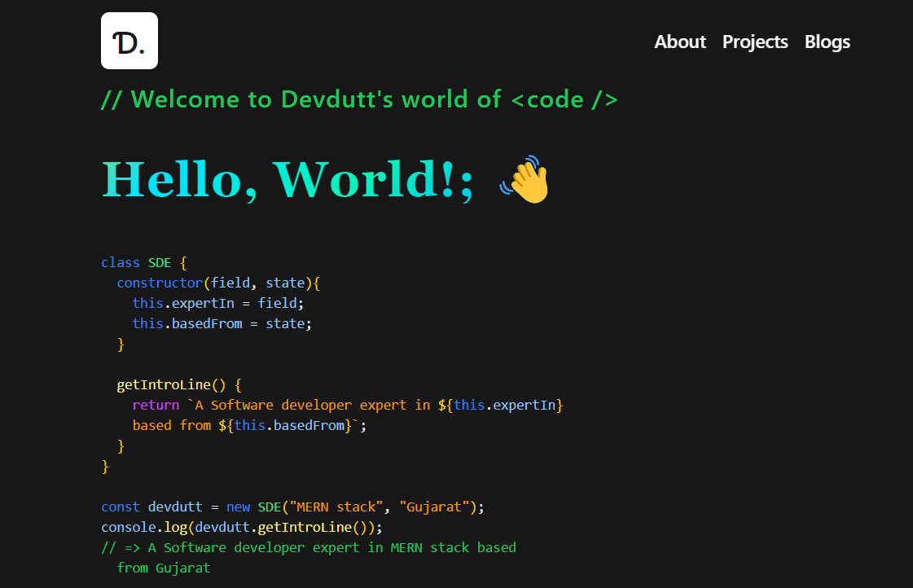Open the Projects page
The height and width of the screenshot is (588, 913).
pyautogui.click(x=754, y=42)
